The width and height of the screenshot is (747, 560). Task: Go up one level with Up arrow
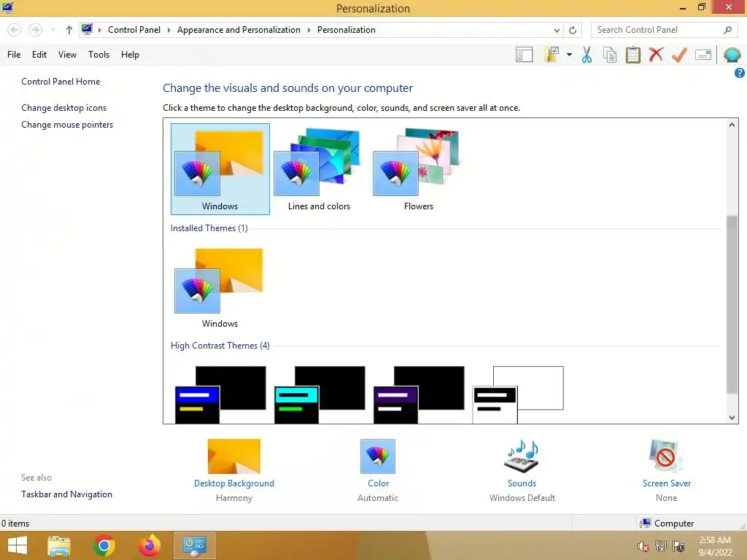pyautogui.click(x=69, y=30)
